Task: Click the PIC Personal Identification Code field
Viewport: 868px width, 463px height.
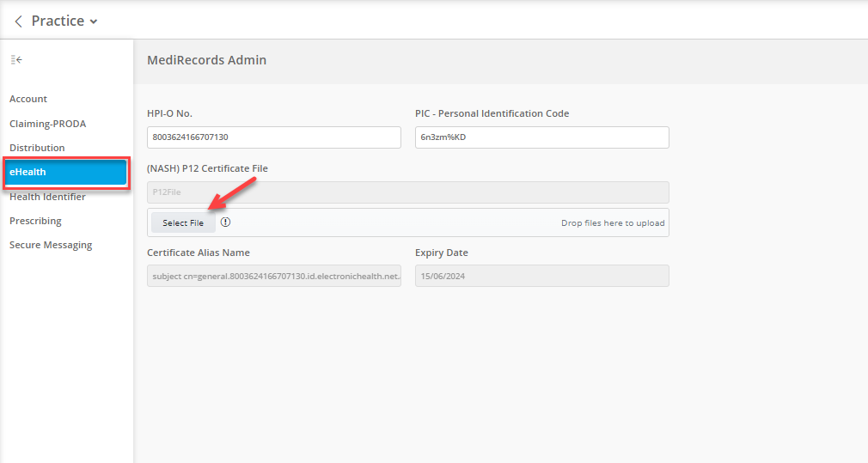Action: [x=542, y=137]
